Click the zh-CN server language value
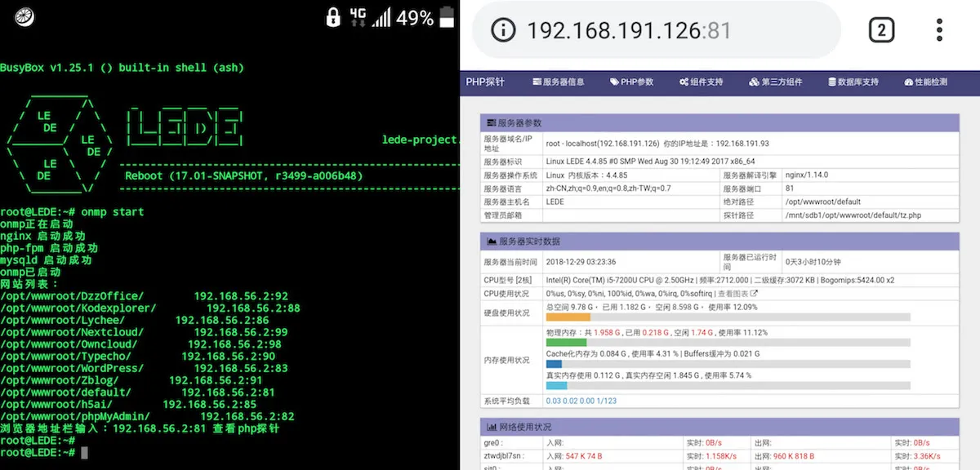This screenshot has width=980, height=470. coord(608,188)
